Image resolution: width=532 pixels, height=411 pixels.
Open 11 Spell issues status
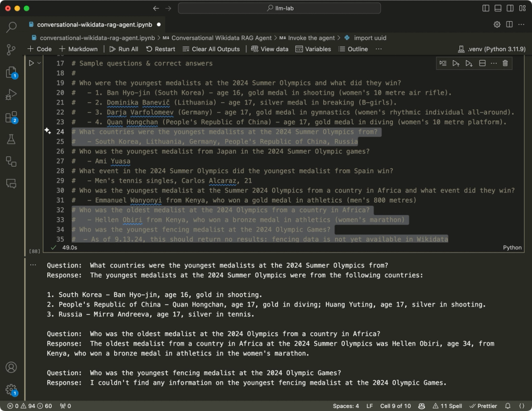coord(447,406)
